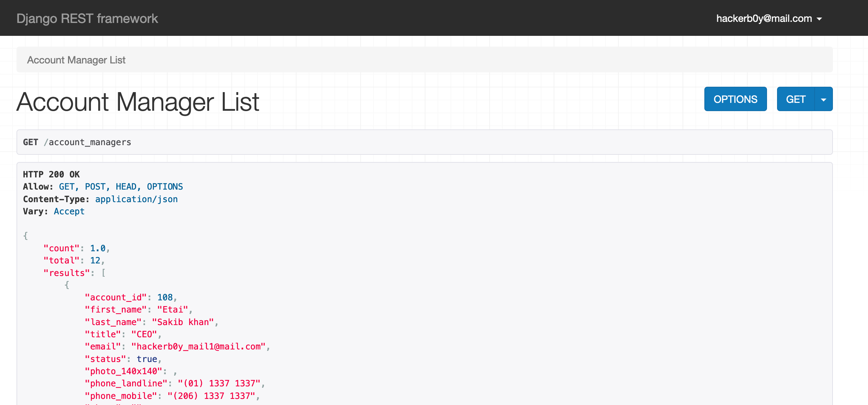This screenshot has height=405, width=868.
Task: Click the "total" value 12 in the response
Action: (95, 261)
